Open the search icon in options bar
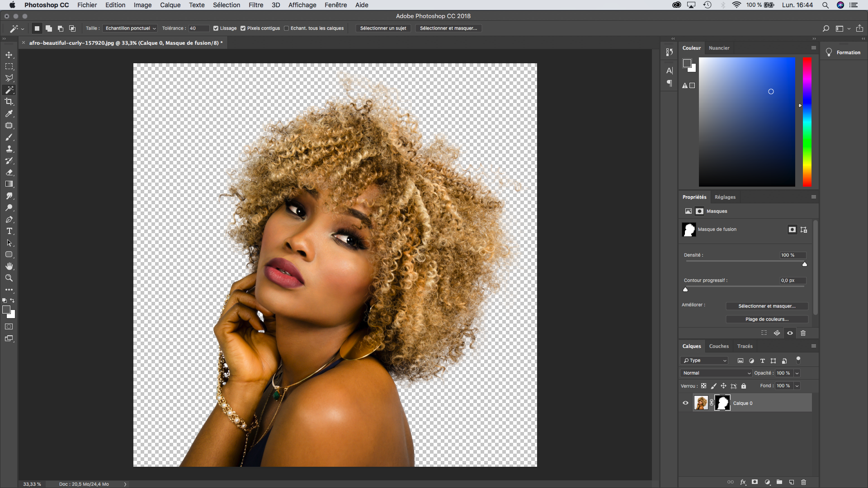Screen dimensions: 868x488 [826, 28]
